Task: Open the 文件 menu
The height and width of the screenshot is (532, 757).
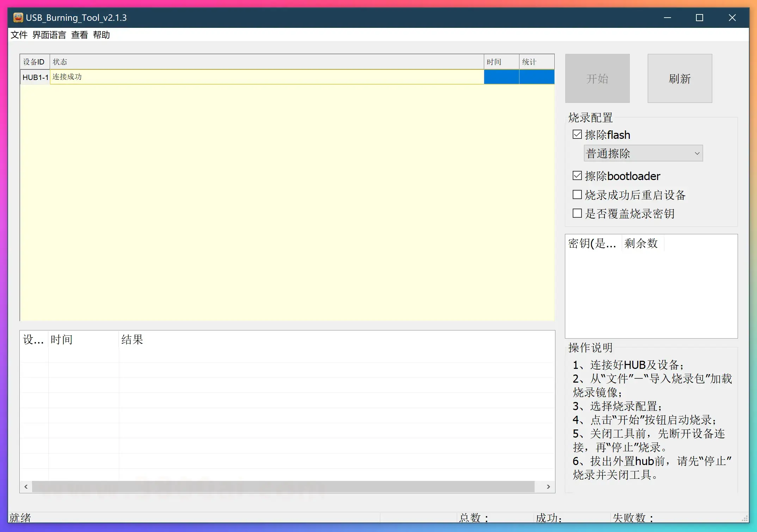Action: point(19,35)
